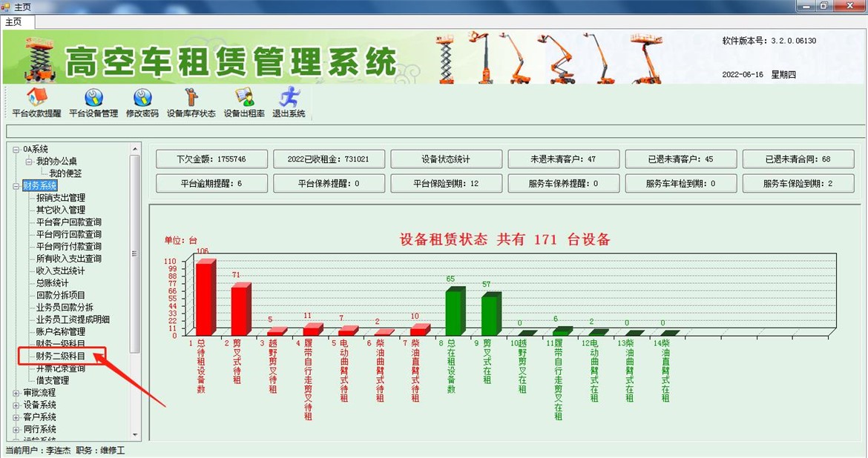Click the 下欠金额: 1755746 button
The height and width of the screenshot is (458, 868).
pos(211,159)
